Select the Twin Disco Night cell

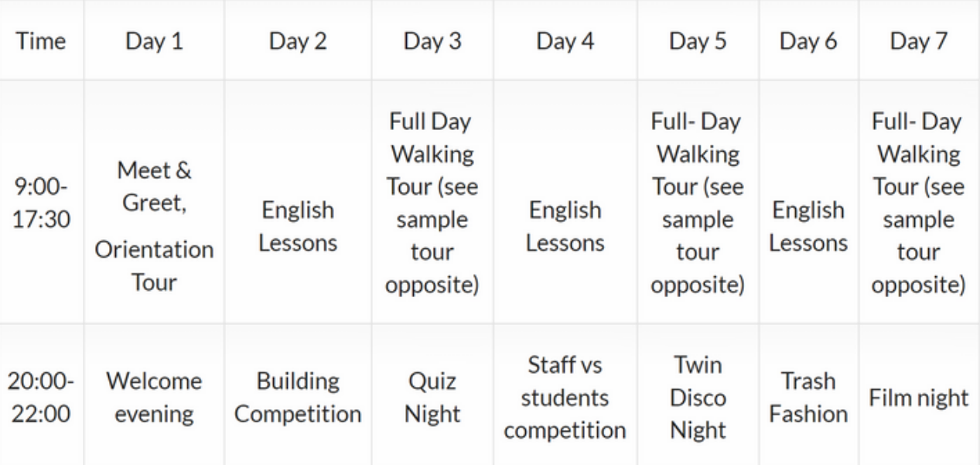click(x=698, y=397)
